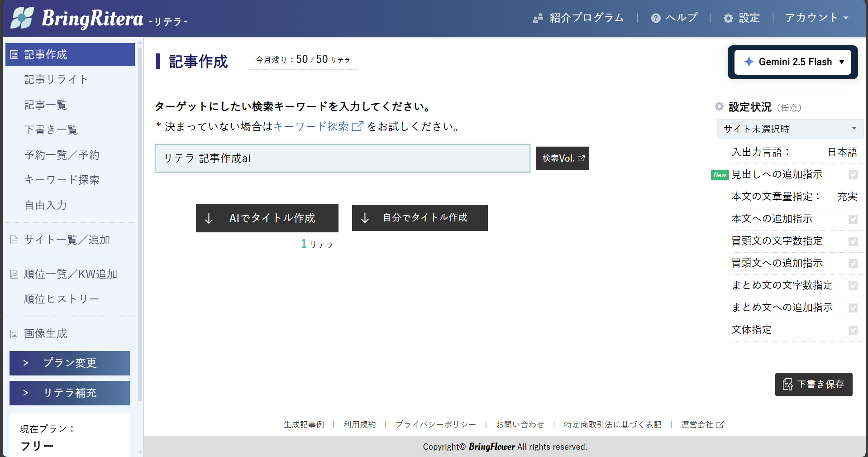Save draft with 下書き保存 button

[x=813, y=385]
